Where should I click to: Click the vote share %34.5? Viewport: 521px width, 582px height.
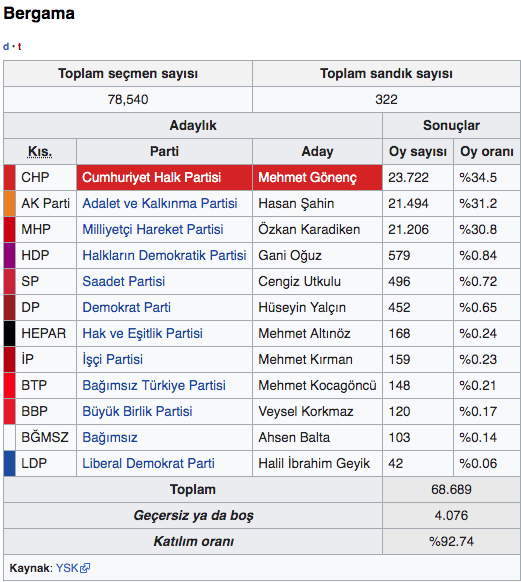[478, 177]
